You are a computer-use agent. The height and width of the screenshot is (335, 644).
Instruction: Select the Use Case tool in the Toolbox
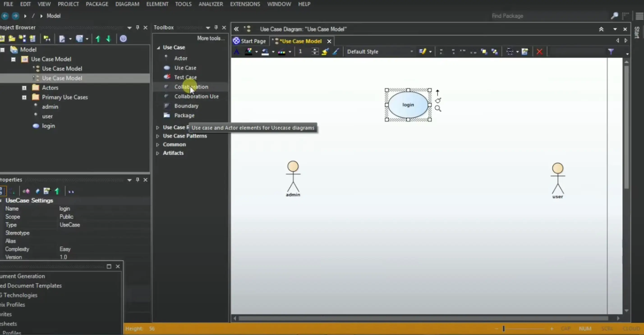tap(186, 67)
